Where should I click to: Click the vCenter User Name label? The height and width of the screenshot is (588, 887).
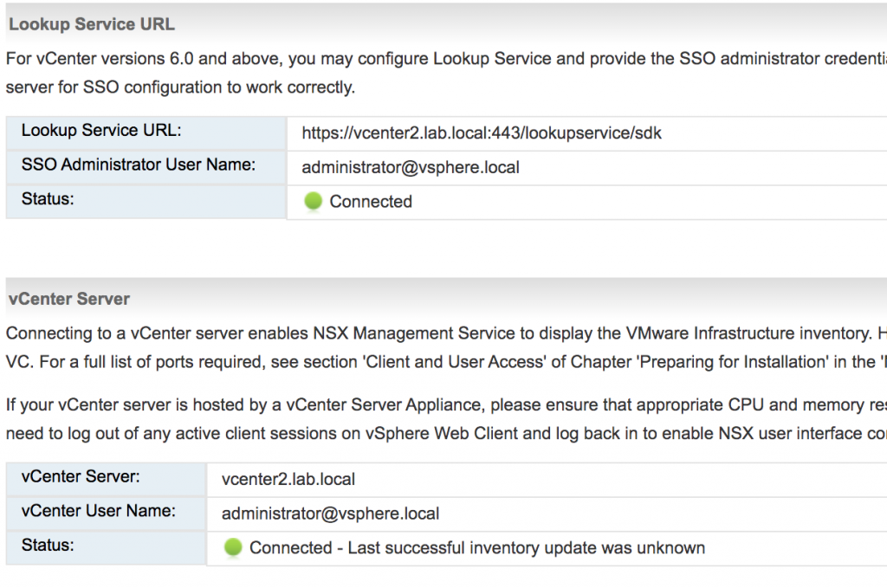[x=99, y=511]
